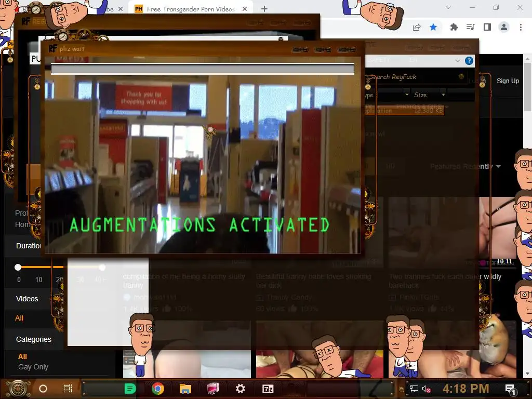
Task: Open the pink monitor app on the taskbar
Action: coord(212,389)
